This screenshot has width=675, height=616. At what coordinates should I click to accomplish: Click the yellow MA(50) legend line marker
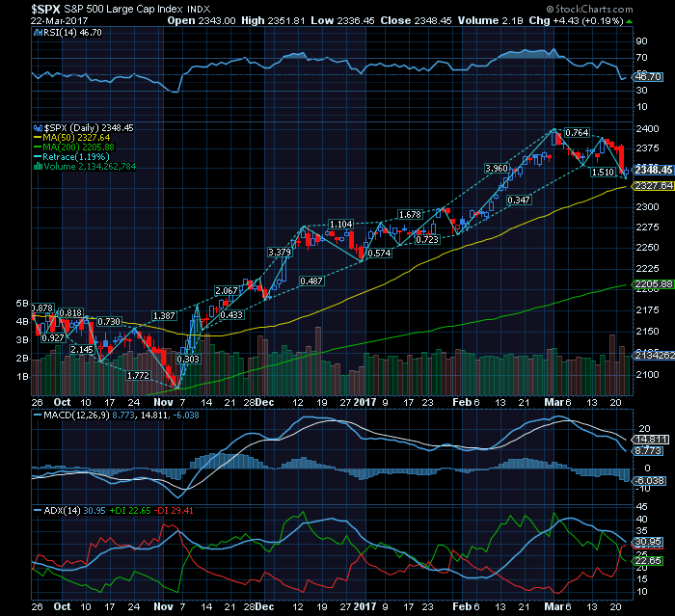[x=38, y=138]
